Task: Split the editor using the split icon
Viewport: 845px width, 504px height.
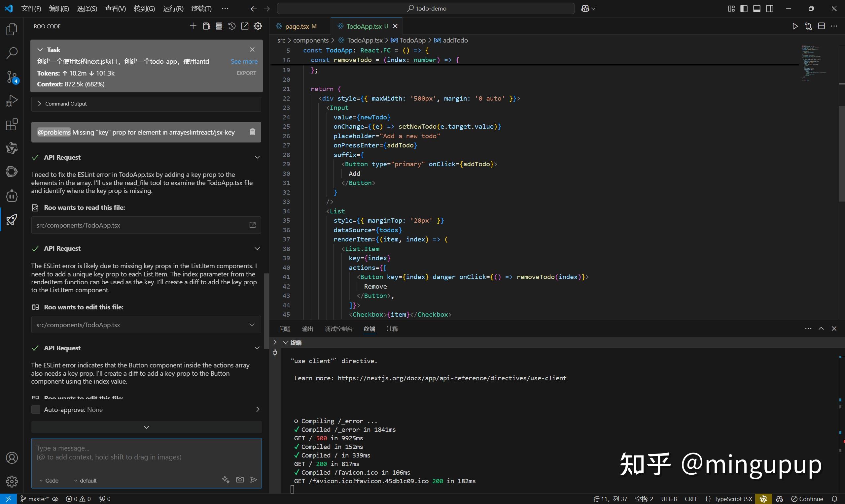Action: [x=822, y=26]
